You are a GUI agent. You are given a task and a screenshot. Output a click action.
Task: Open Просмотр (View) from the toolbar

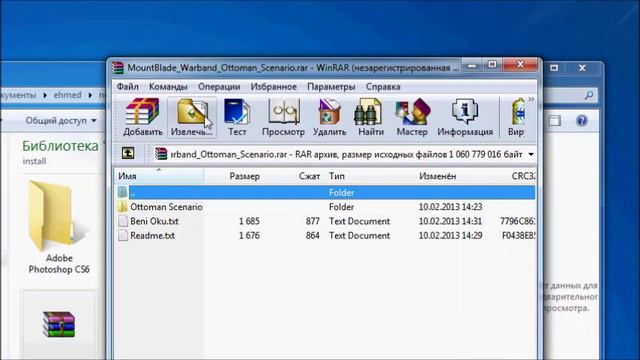[283, 117]
